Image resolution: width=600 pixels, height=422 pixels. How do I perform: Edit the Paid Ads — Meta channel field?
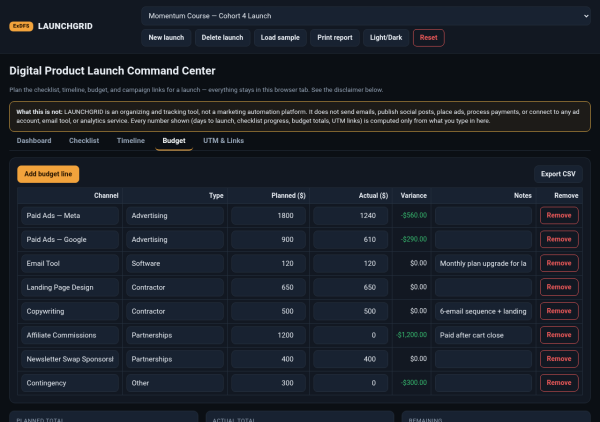70,216
